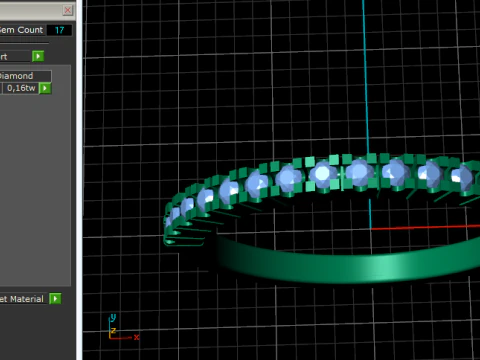Click the 0,16tw total weight field
The image size is (480, 360).
[x=21, y=88]
